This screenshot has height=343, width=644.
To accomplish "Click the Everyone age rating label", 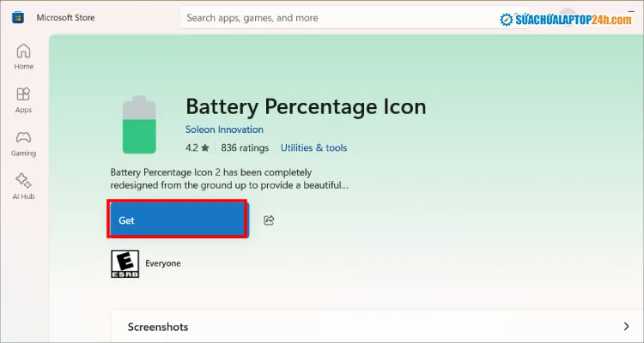I will 163,263.
